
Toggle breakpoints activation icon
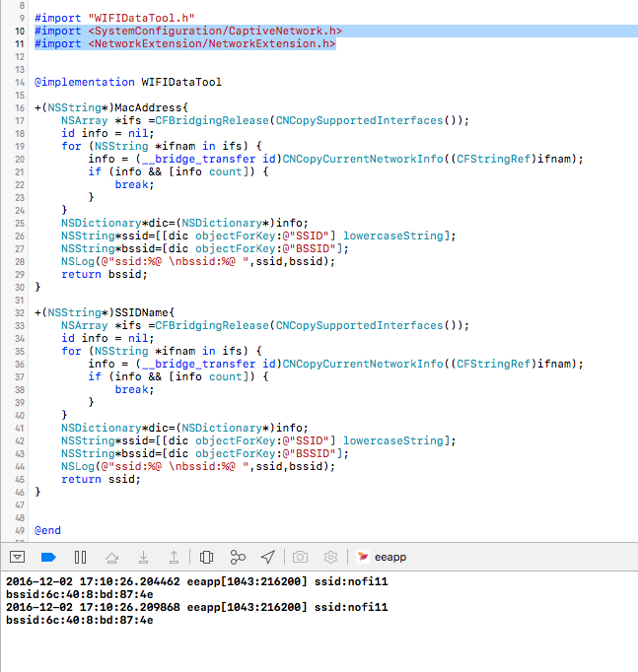point(48,557)
